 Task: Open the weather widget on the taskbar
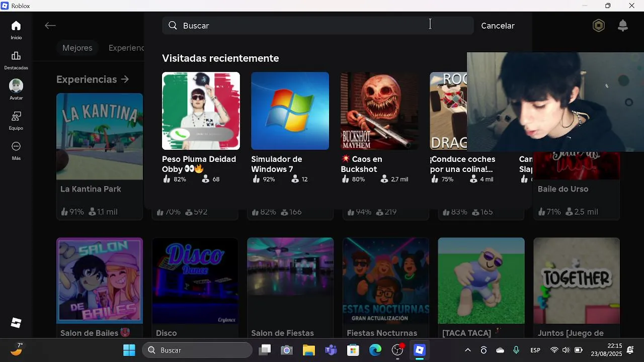[x=17, y=349]
